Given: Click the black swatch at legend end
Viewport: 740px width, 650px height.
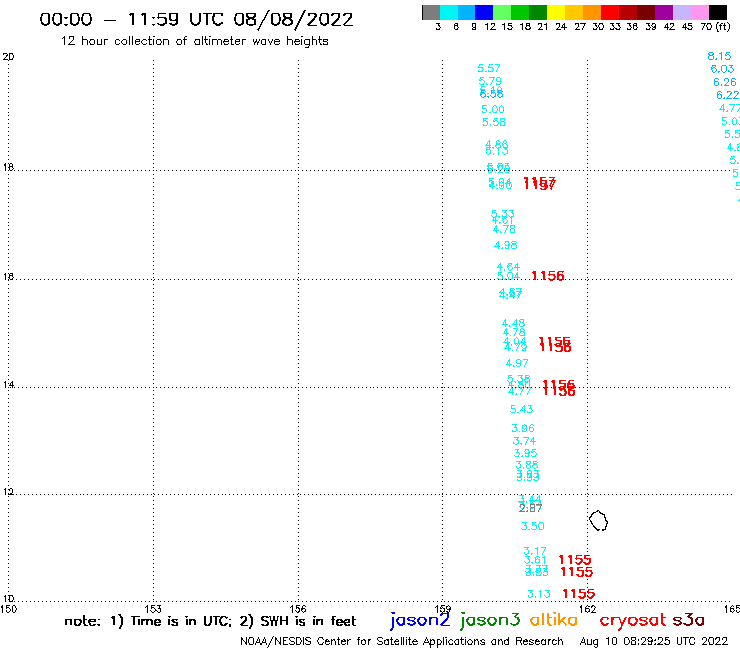Looking at the screenshot, I should [717, 12].
